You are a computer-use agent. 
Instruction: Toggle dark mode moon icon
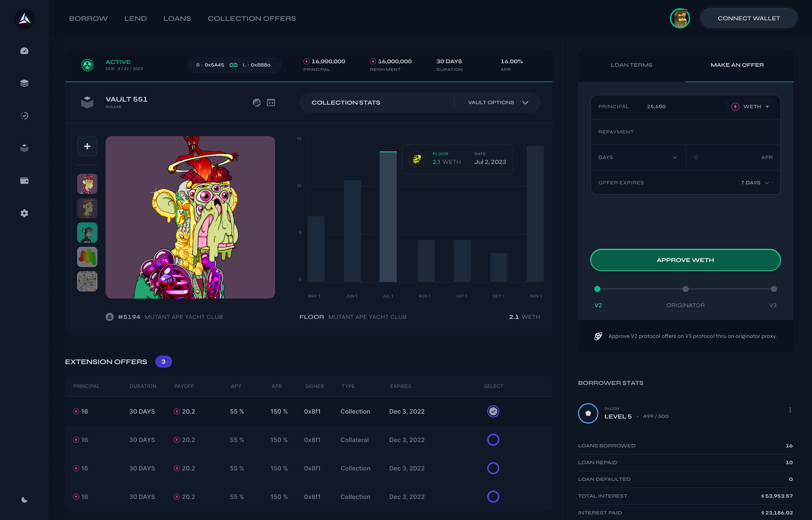(24, 500)
